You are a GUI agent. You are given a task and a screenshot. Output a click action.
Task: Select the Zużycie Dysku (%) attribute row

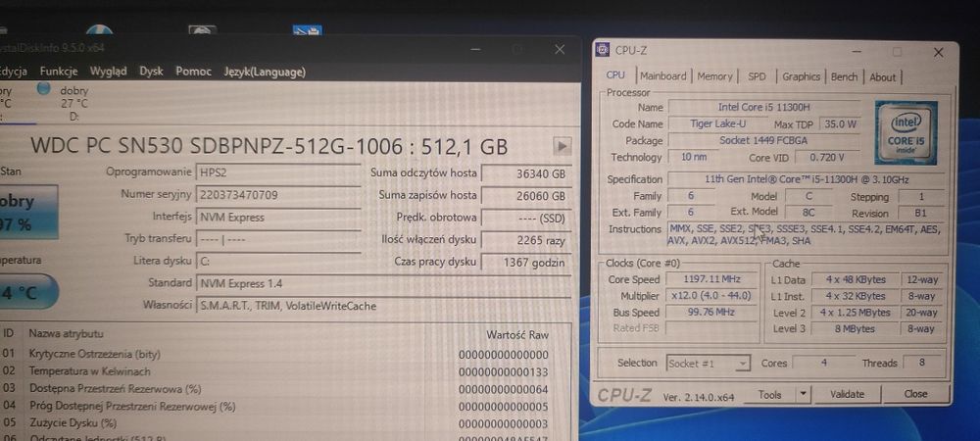click(275, 423)
